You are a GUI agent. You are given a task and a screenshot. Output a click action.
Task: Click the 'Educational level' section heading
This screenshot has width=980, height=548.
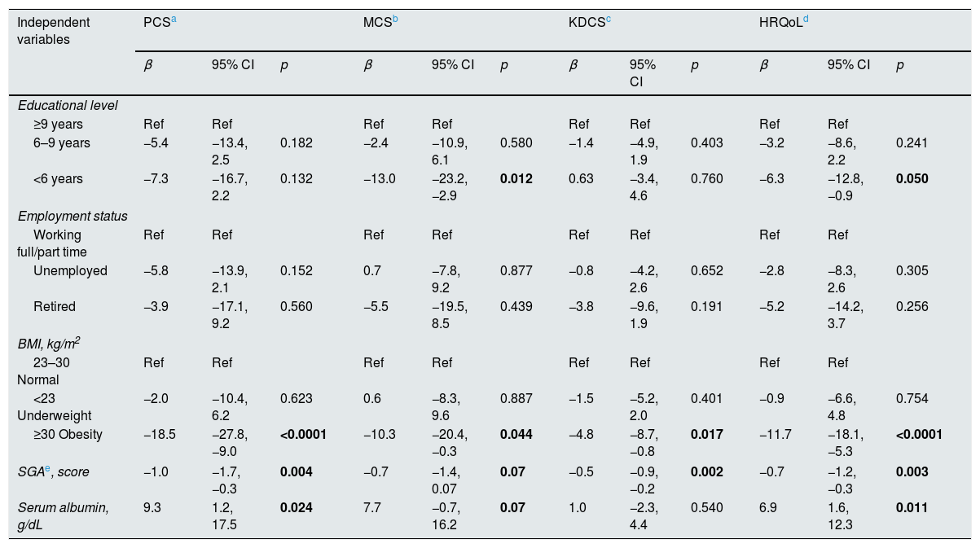pyautogui.click(x=68, y=105)
